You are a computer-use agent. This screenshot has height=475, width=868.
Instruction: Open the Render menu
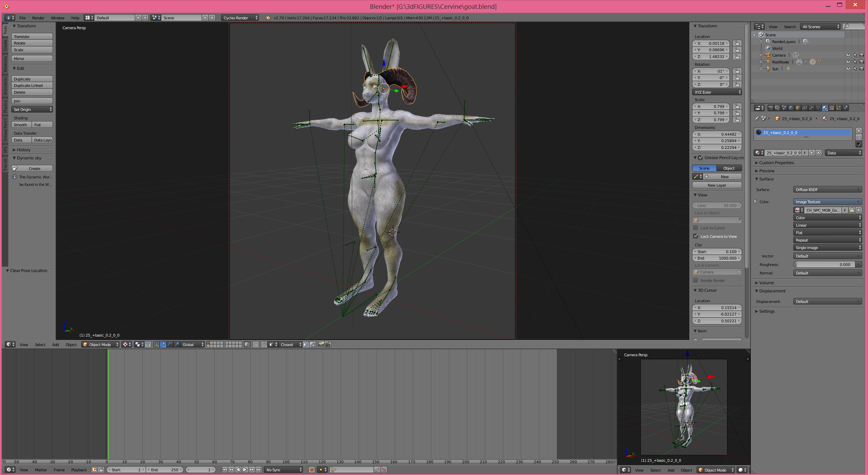pos(38,18)
